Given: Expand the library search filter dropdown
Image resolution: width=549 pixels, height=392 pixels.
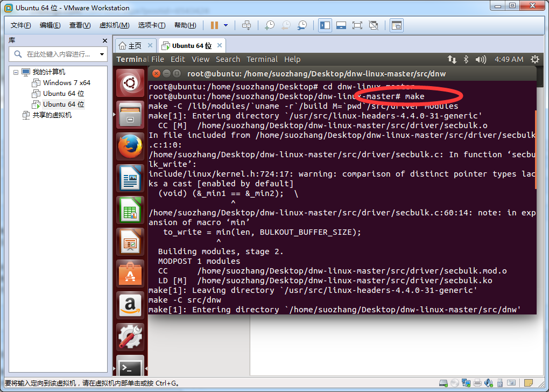Looking at the screenshot, I should (102, 54).
